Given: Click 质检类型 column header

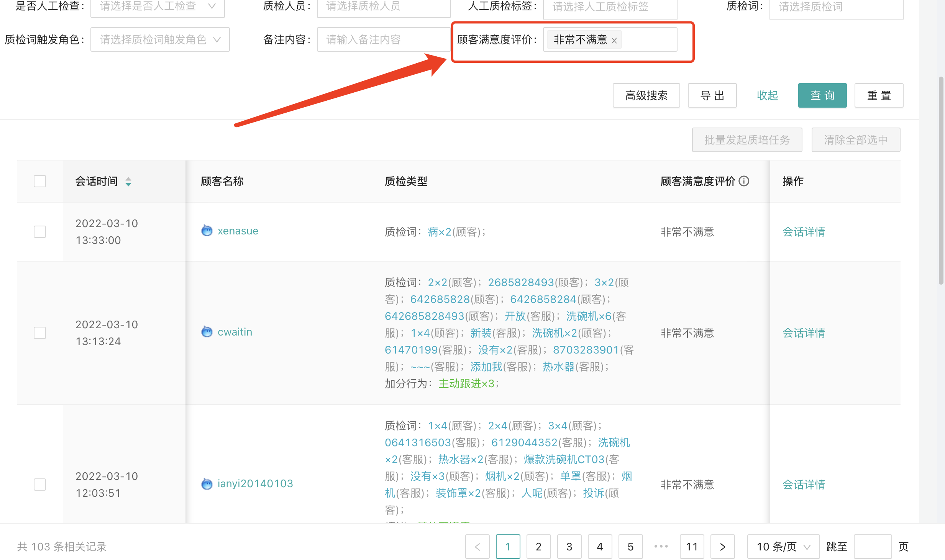Looking at the screenshot, I should point(406,181).
